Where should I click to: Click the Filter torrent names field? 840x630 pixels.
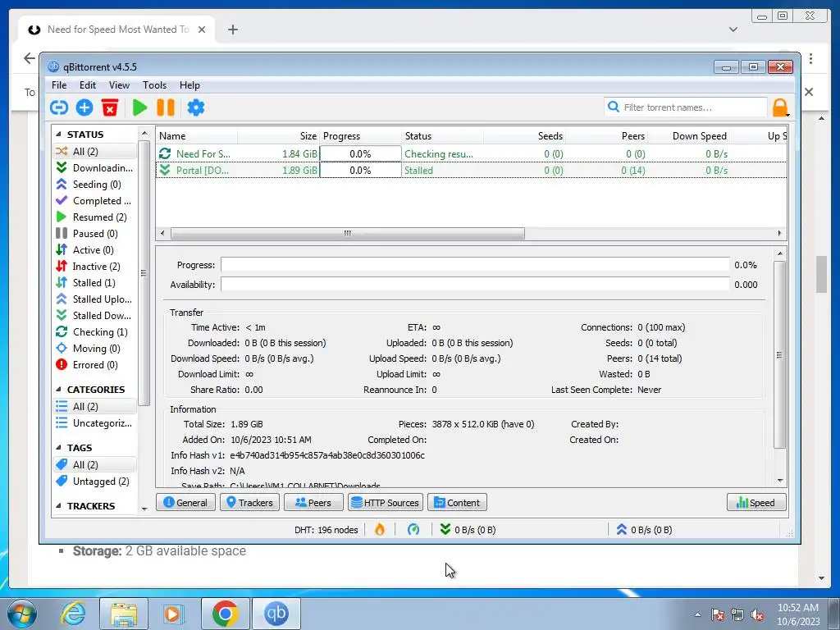point(686,107)
